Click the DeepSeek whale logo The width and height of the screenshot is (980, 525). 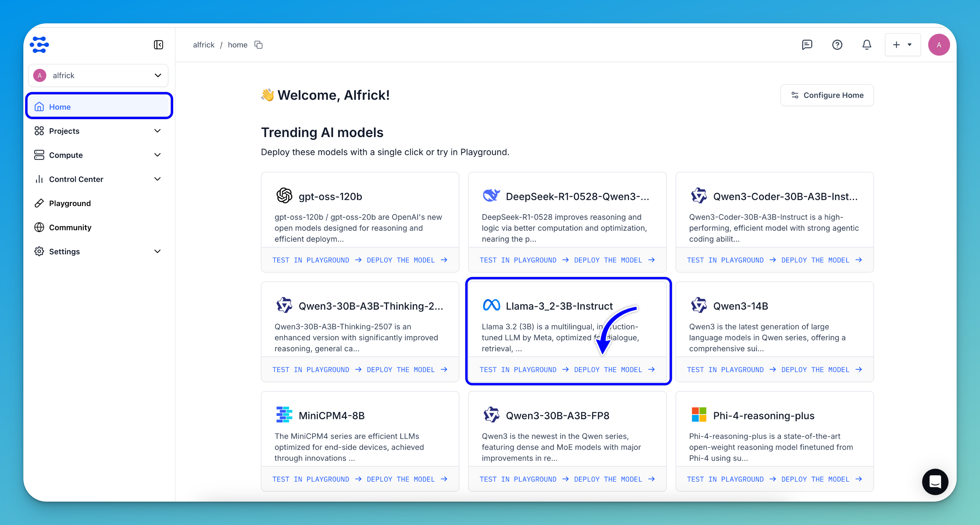point(491,196)
